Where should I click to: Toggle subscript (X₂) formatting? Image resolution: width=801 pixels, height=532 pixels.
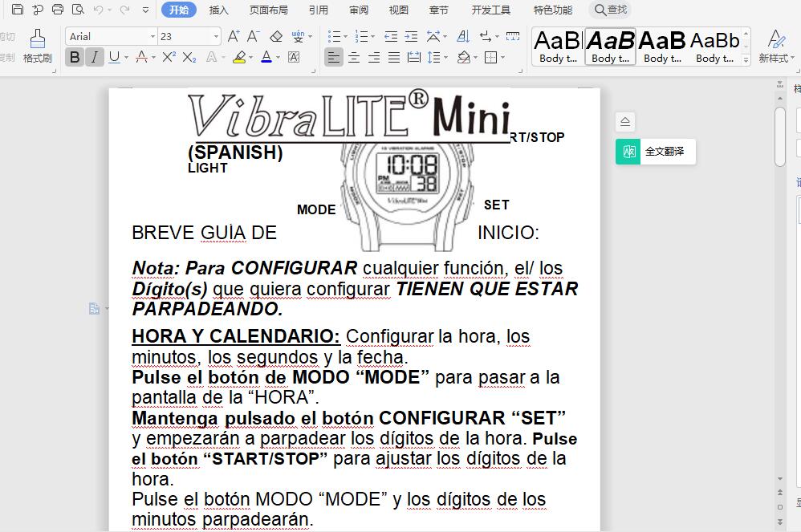click(x=189, y=57)
